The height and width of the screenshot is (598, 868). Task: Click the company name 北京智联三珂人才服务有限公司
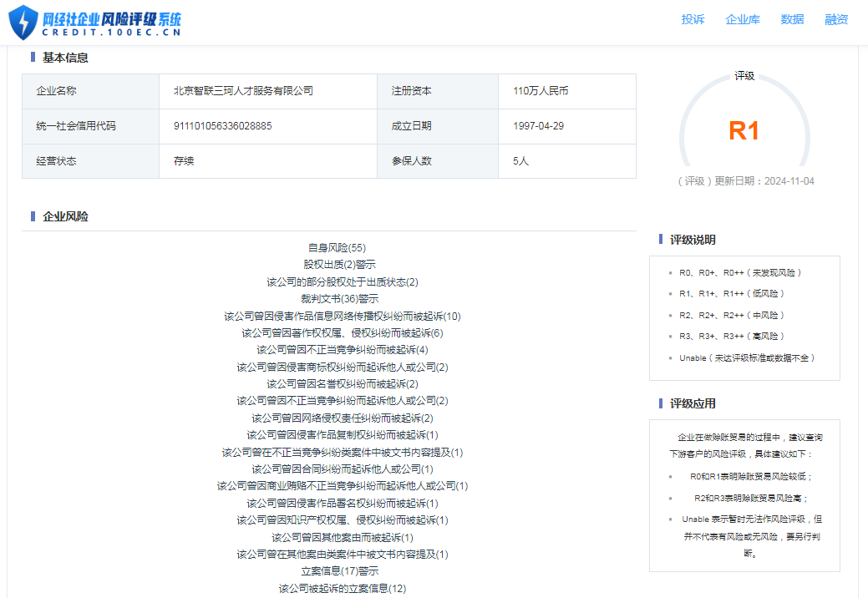click(243, 91)
